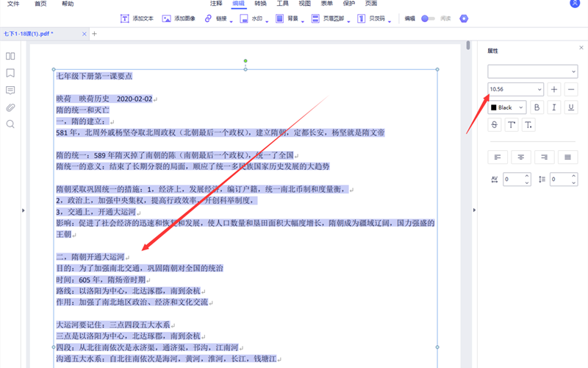Screen dimensions: 588x368
Task: Expand the font family dropdown
Action: coord(533,71)
